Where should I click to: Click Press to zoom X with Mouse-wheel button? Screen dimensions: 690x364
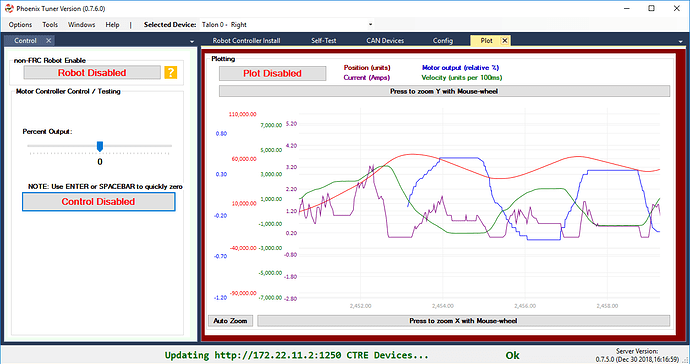click(463, 321)
